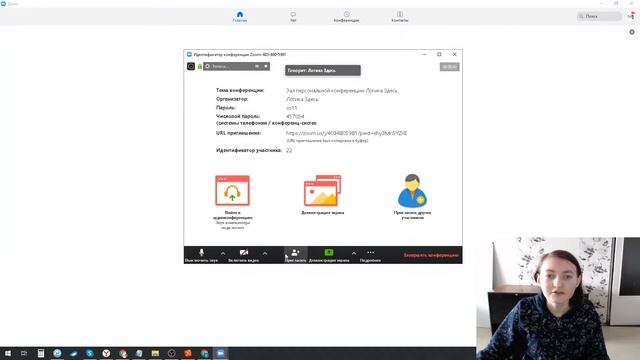The image size is (640, 360).
Task: Open the Contacts tab
Action: pyautogui.click(x=400, y=16)
